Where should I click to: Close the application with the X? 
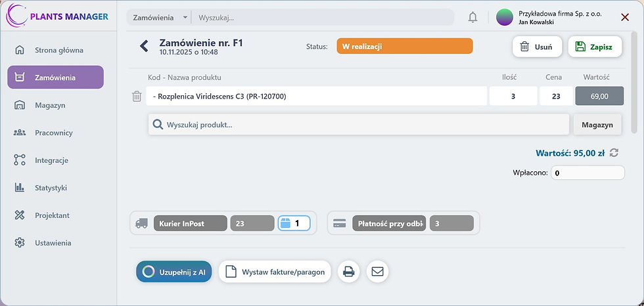coord(625,17)
